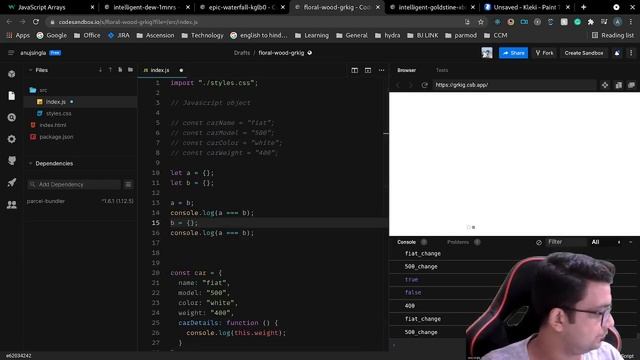Close the epic-waterfall-kglb0 browser tab
Viewport: 640px width, 360px height.
(282, 7)
